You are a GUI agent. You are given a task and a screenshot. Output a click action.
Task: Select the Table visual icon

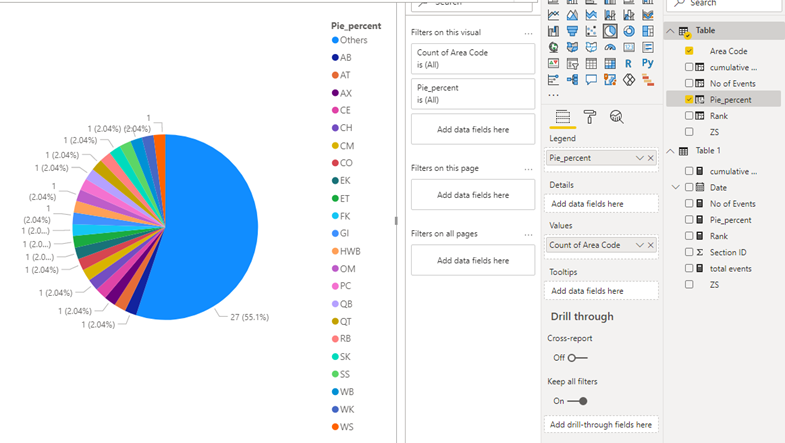click(x=591, y=64)
